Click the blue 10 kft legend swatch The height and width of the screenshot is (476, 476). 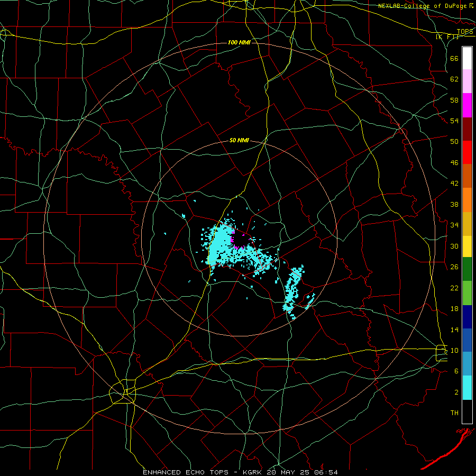pos(467,340)
